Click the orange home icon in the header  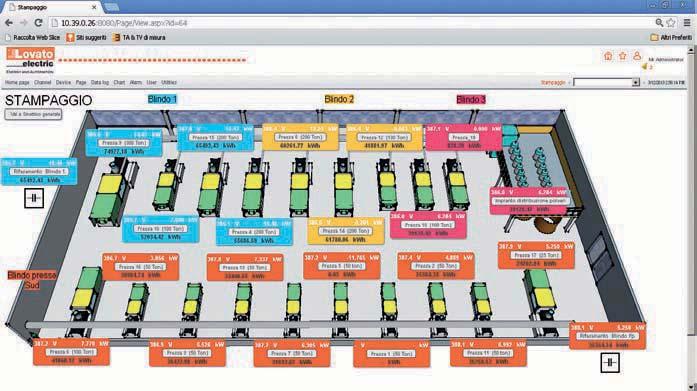(x=608, y=56)
